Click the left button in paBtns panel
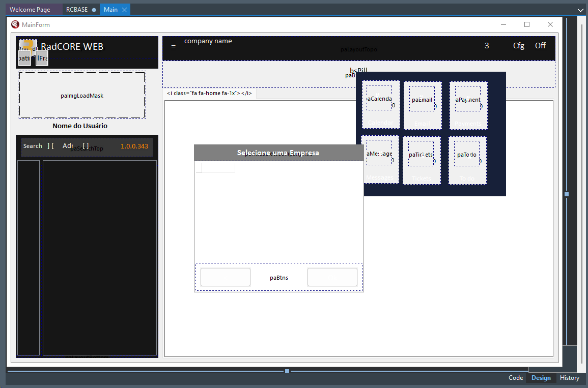588x388 pixels. pos(226,277)
